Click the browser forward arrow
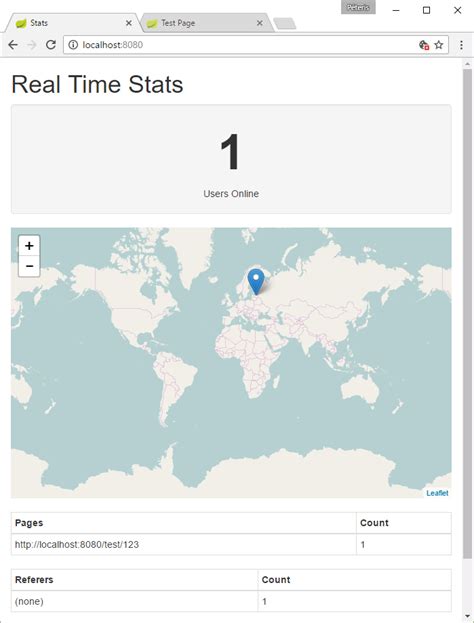This screenshot has width=474, height=623. point(32,44)
